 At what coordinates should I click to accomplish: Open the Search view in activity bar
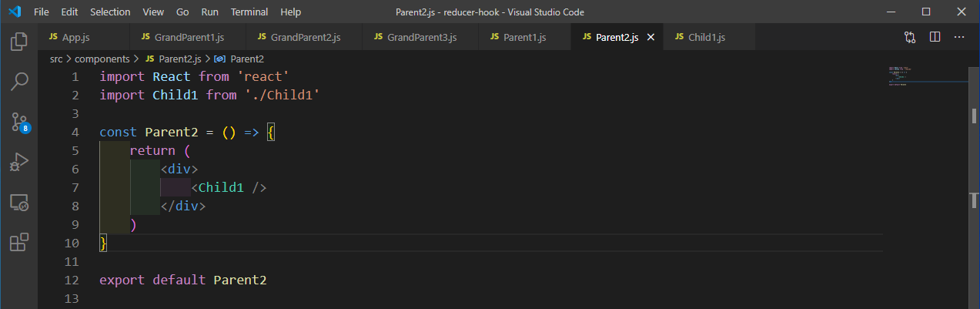click(18, 81)
